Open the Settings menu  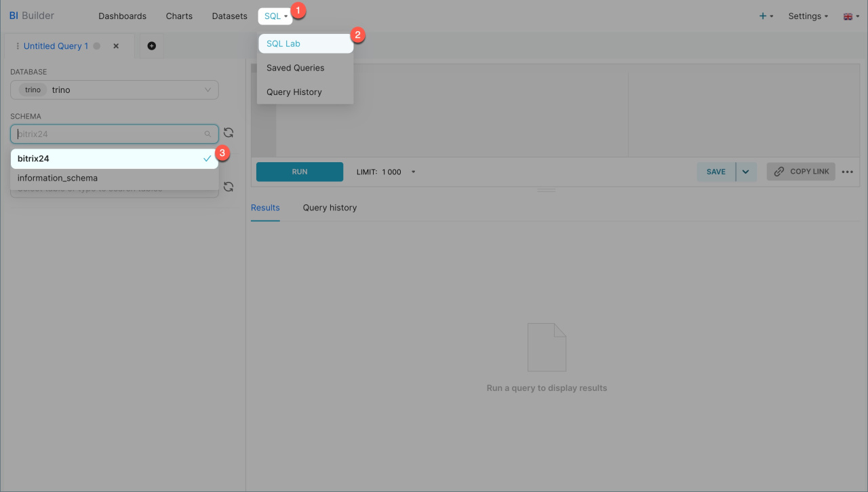[x=808, y=16]
